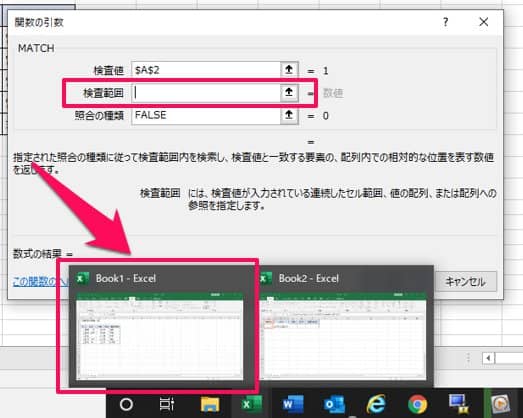
Task: Click the collapse dialog button beside 検査範囲 field
Action: tap(289, 93)
